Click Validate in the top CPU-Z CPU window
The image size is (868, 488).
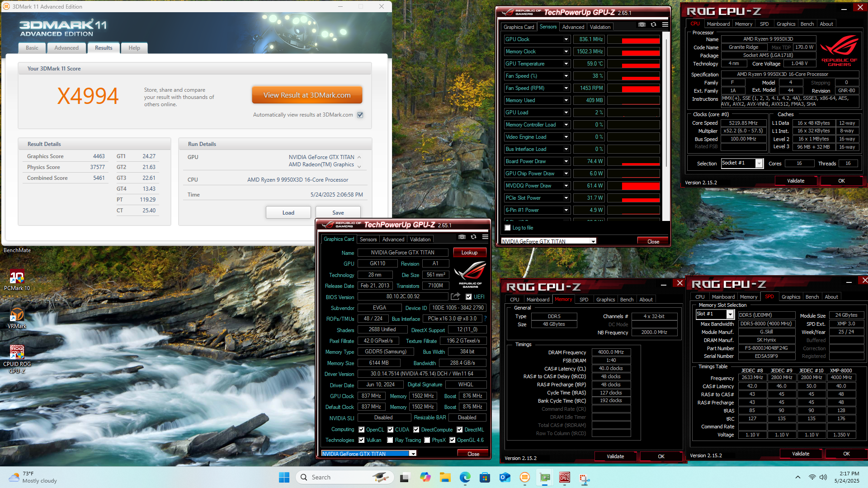(796, 181)
